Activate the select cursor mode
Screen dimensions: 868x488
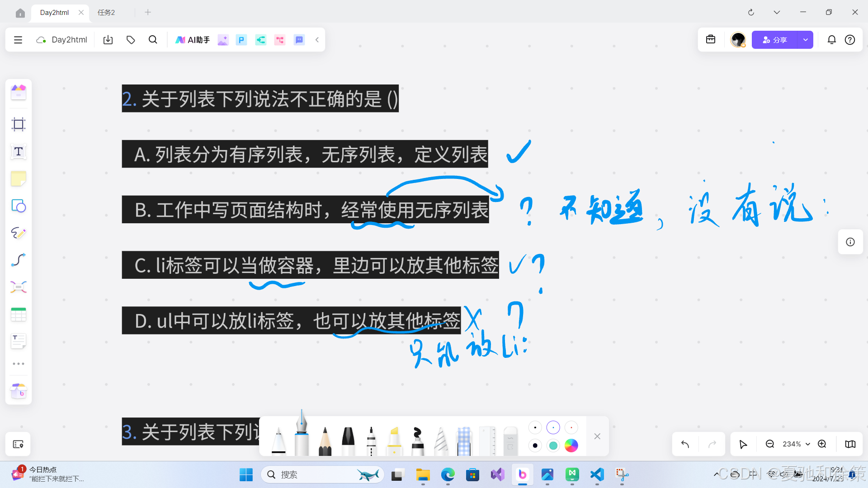(x=743, y=444)
